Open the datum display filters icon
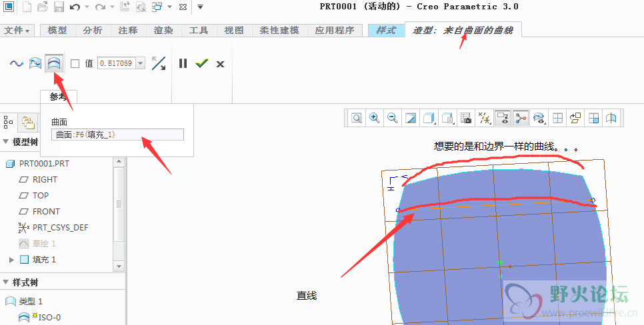The image size is (644, 325). click(x=484, y=119)
